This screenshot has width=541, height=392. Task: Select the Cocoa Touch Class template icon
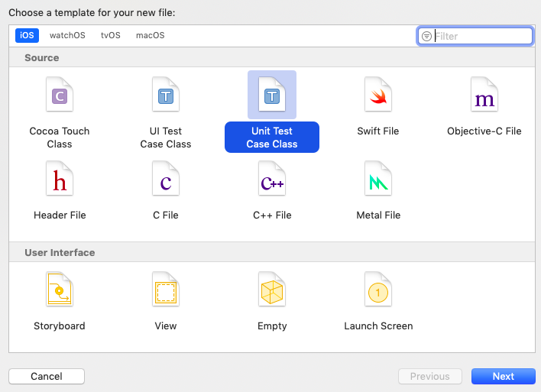coord(60,94)
